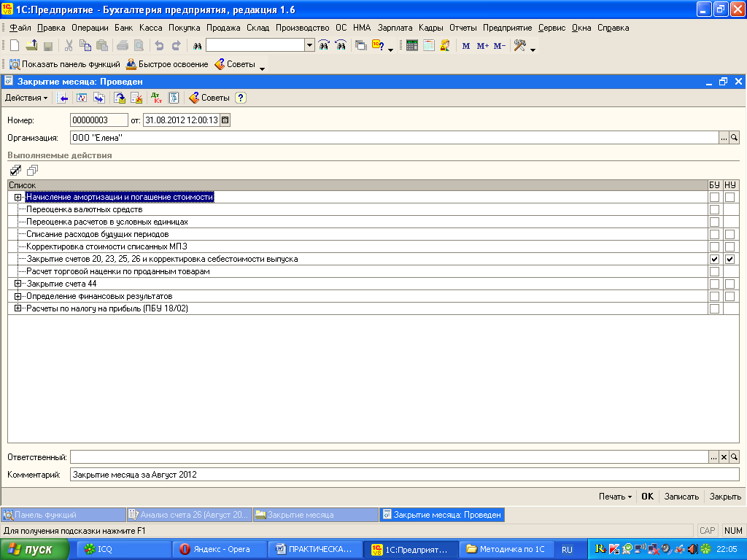The image size is (747, 560).
Task: Toggle БУ checkbox for Начисление амортизации
Action: (714, 197)
